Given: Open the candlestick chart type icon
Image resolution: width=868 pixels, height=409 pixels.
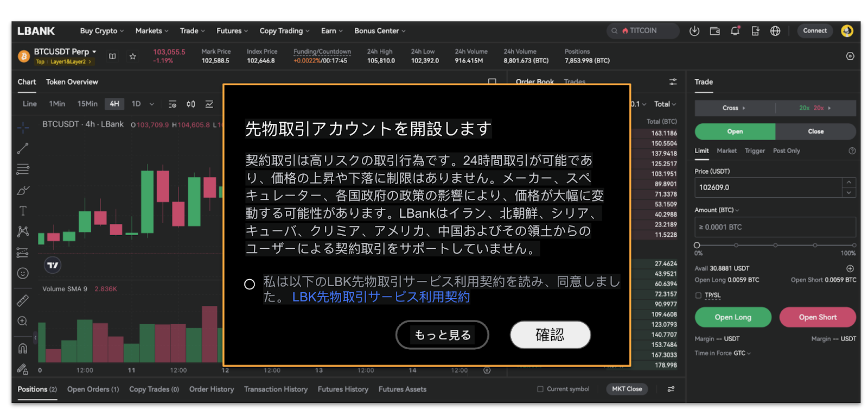Looking at the screenshot, I should click(191, 104).
